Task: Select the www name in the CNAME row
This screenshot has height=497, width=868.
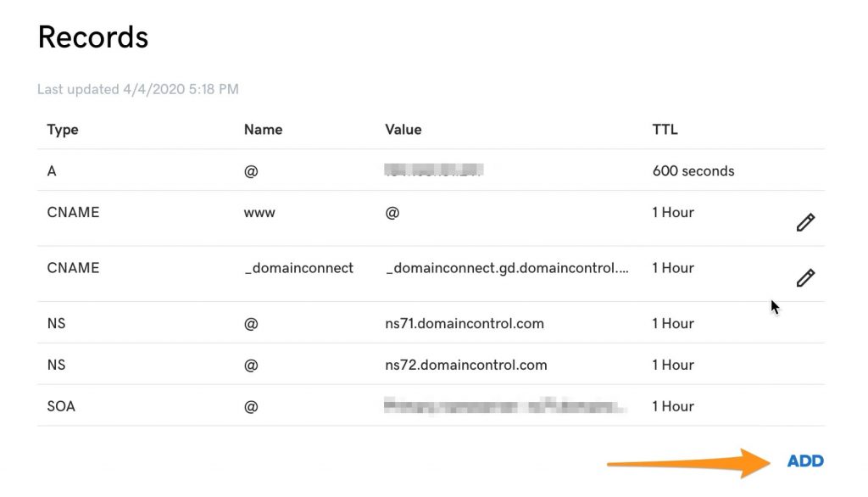Action: click(x=259, y=212)
